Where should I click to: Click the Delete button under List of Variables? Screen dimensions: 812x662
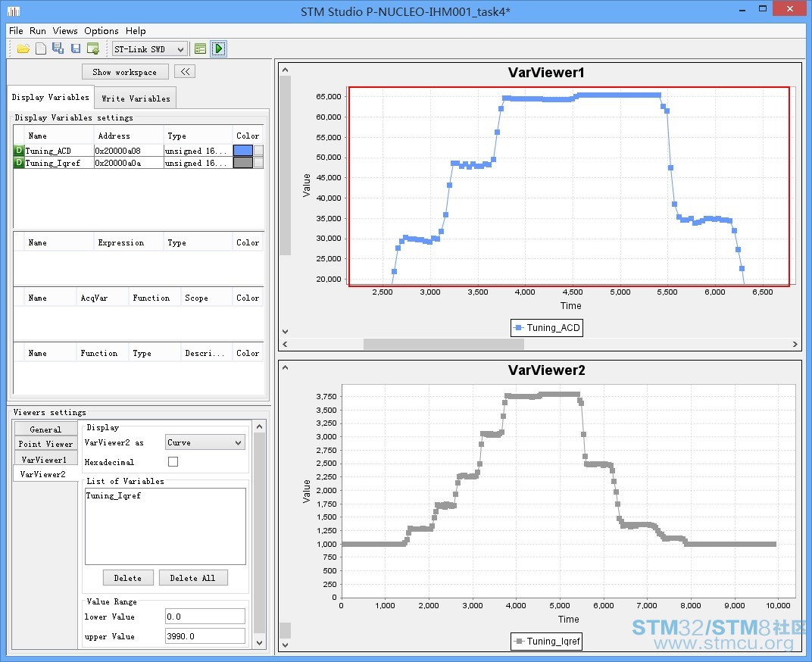coord(128,578)
